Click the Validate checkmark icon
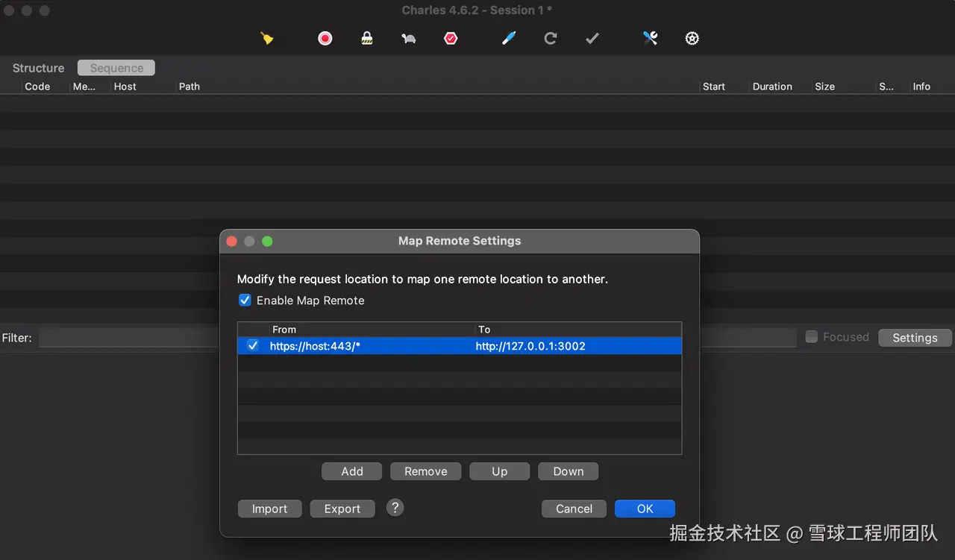Image resolution: width=955 pixels, height=560 pixels. pos(592,38)
